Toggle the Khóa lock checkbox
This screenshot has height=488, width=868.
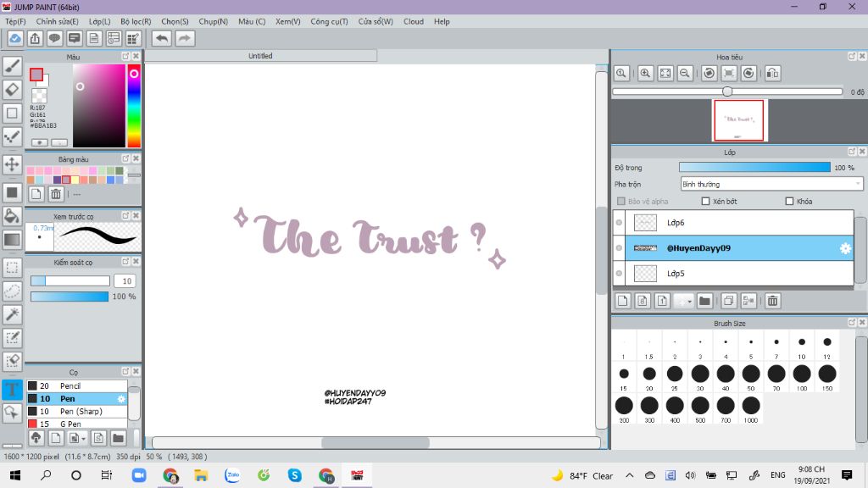point(789,202)
